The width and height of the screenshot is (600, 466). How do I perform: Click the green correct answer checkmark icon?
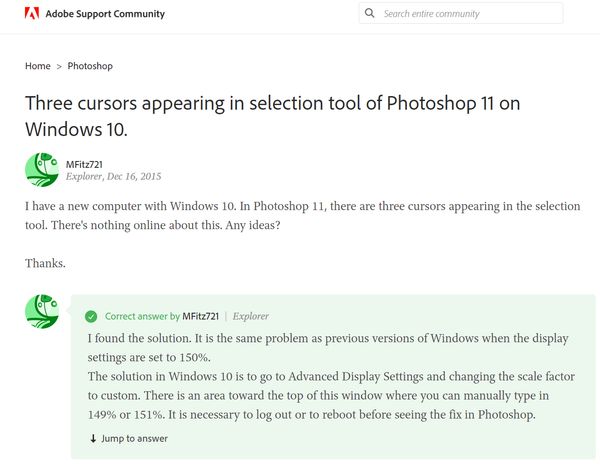click(91, 316)
